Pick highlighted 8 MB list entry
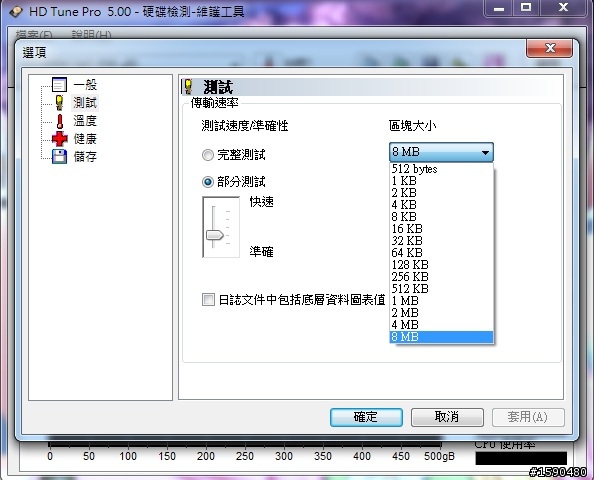The height and width of the screenshot is (480, 594). 441,337
